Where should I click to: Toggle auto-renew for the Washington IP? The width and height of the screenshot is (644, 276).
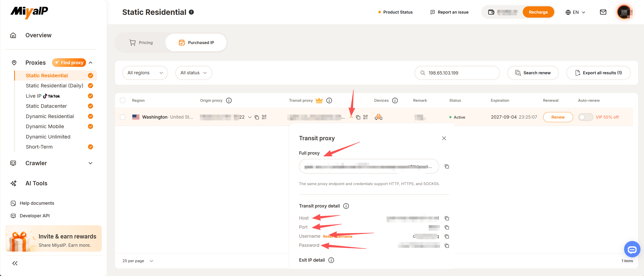click(586, 117)
